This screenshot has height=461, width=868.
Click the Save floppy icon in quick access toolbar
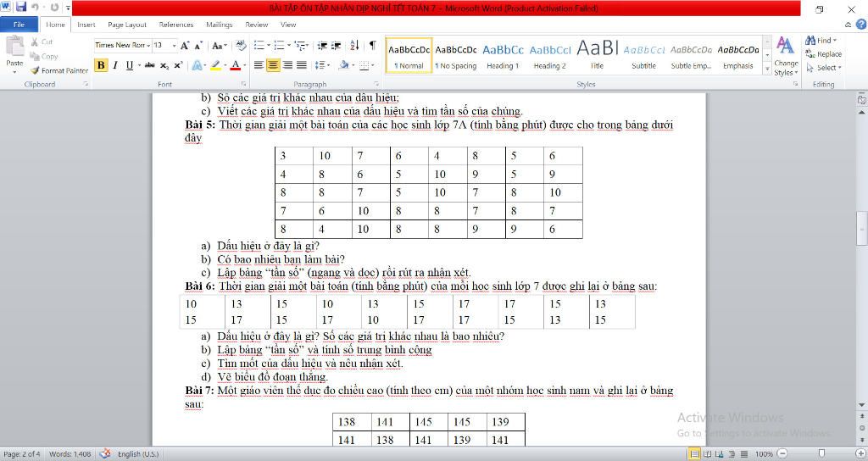click(21, 7)
